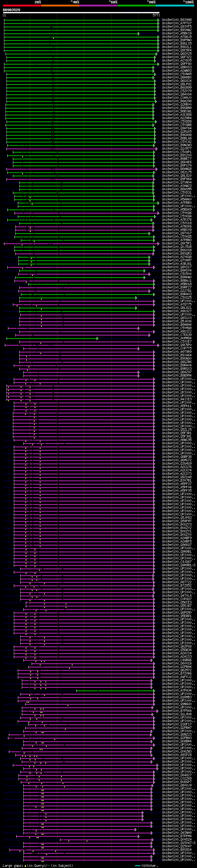Select the UniRef100_B9HSV4 label
This screenshot has width=197, height=868.
click(x=177, y=270)
